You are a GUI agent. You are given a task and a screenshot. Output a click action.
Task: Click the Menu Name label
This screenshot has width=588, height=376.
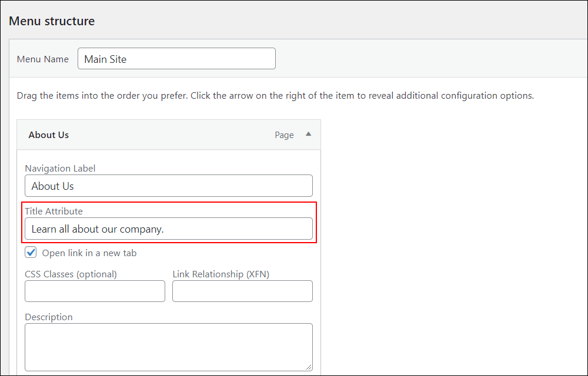click(43, 59)
